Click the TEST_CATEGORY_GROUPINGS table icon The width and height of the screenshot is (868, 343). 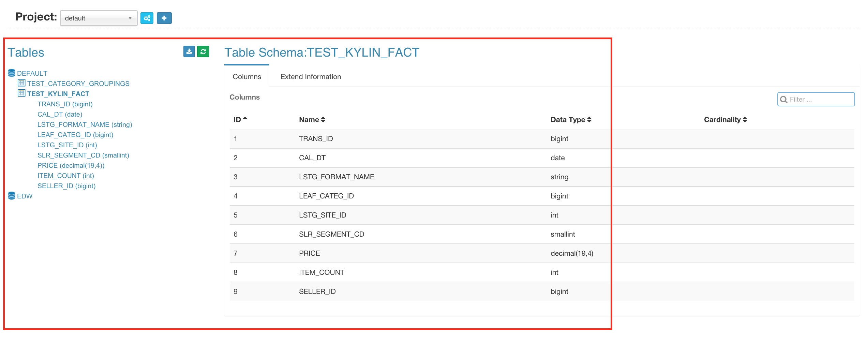point(21,83)
